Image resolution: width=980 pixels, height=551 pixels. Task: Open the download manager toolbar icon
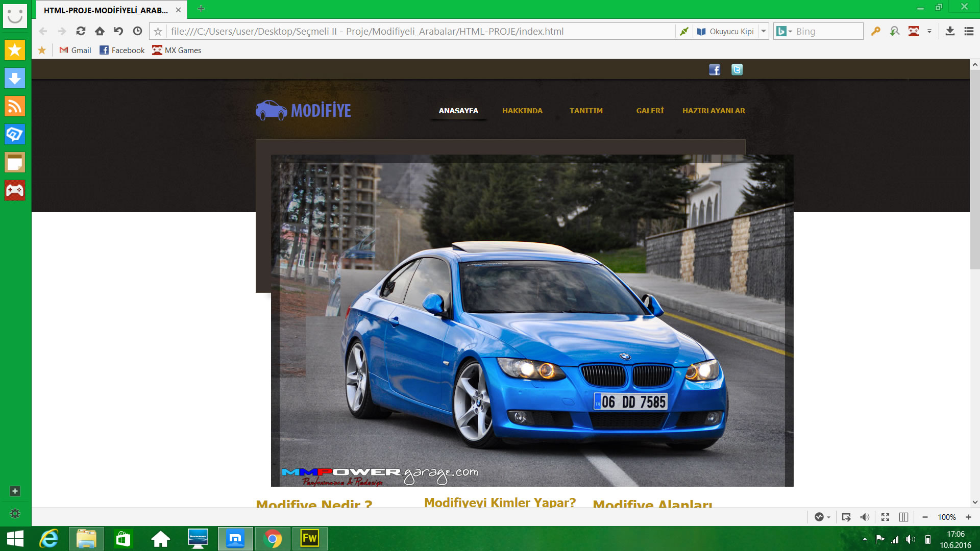point(950,31)
